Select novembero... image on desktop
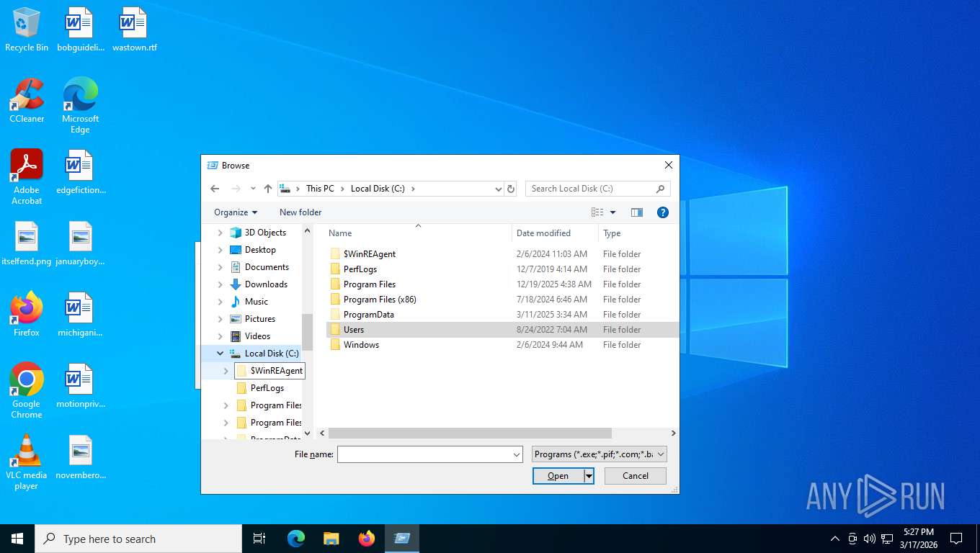The image size is (980, 553). [x=80, y=457]
